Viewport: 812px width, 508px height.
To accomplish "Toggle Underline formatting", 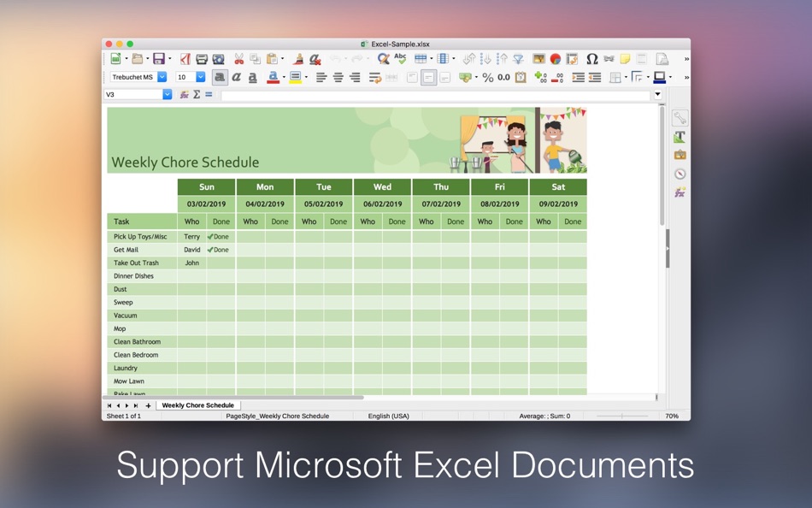I will click(x=253, y=78).
